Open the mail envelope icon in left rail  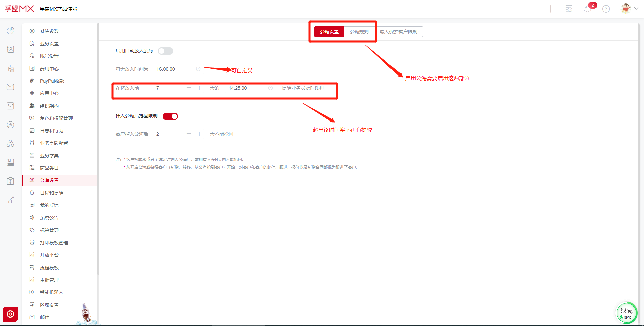(10, 87)
